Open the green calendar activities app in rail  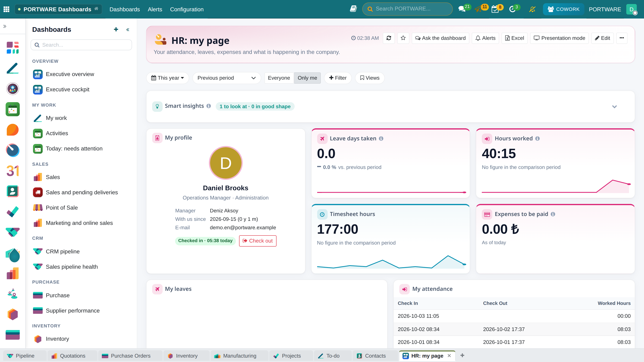pyautogui.click(x=13, y=109)
